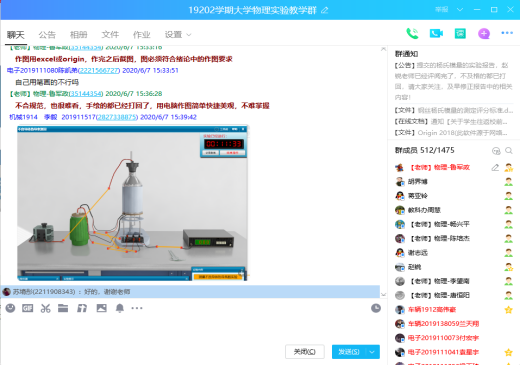Screen dimensions: 520x366
Task: Switch to the 公告 tab
Action: (47, 35)
